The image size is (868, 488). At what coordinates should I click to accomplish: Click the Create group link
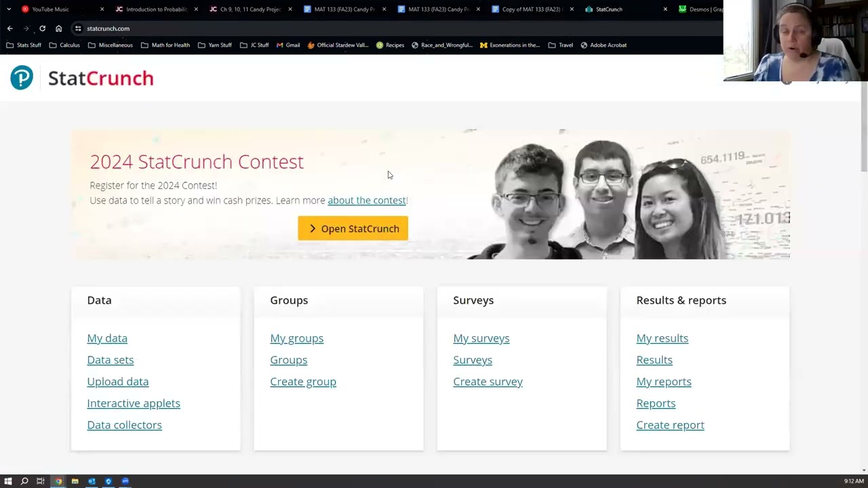303,382
